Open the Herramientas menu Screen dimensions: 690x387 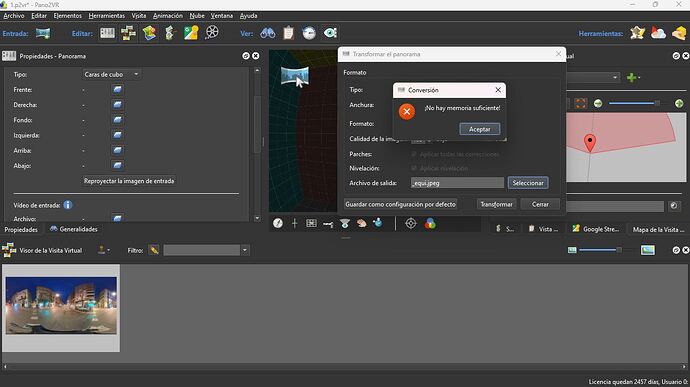coord(106,15)
